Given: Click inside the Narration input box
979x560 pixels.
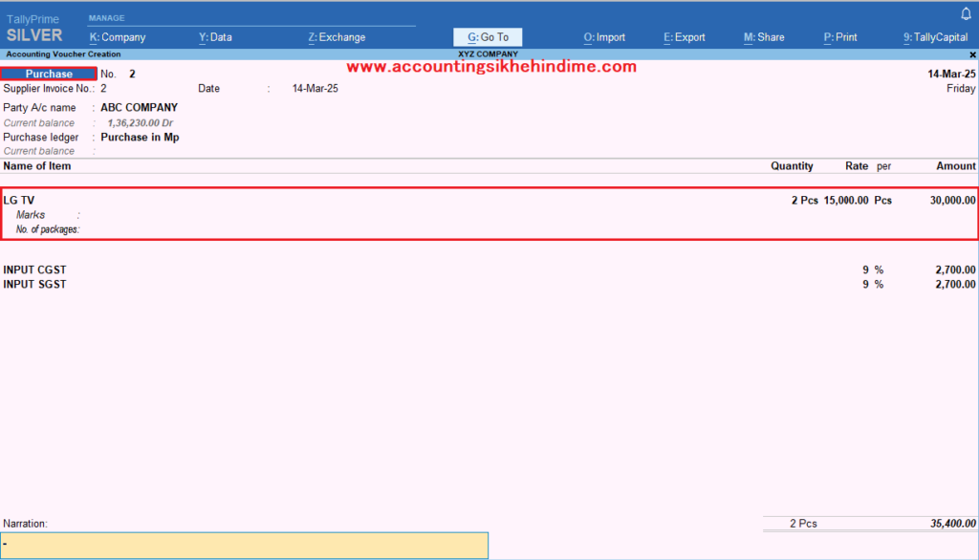Looking at the screenshot, I should (244, 545).
